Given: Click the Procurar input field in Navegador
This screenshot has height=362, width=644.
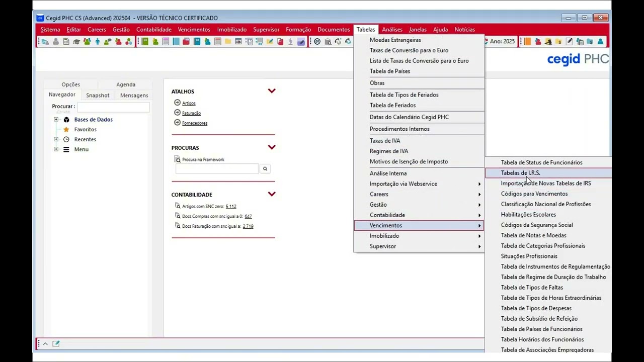Looking at the screenshot, I should coord(113,107).
